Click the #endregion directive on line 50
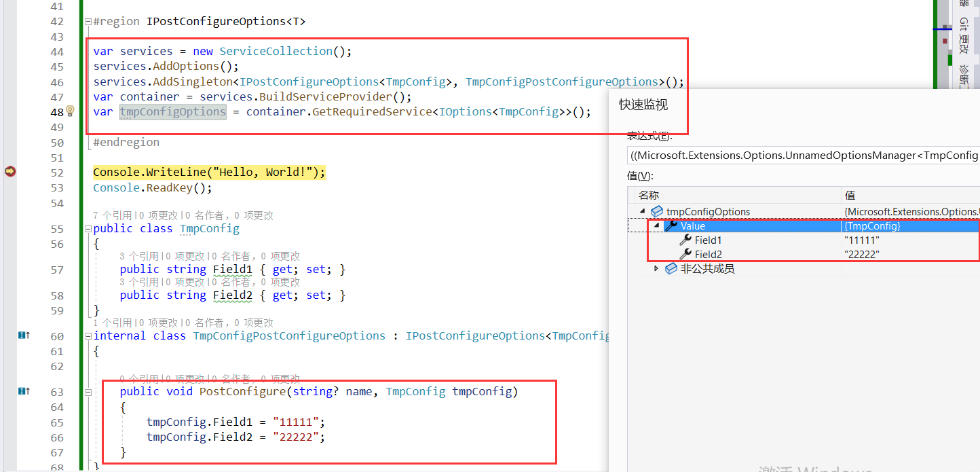This screenshot has height=472, width=980. [x=126, y=142]
